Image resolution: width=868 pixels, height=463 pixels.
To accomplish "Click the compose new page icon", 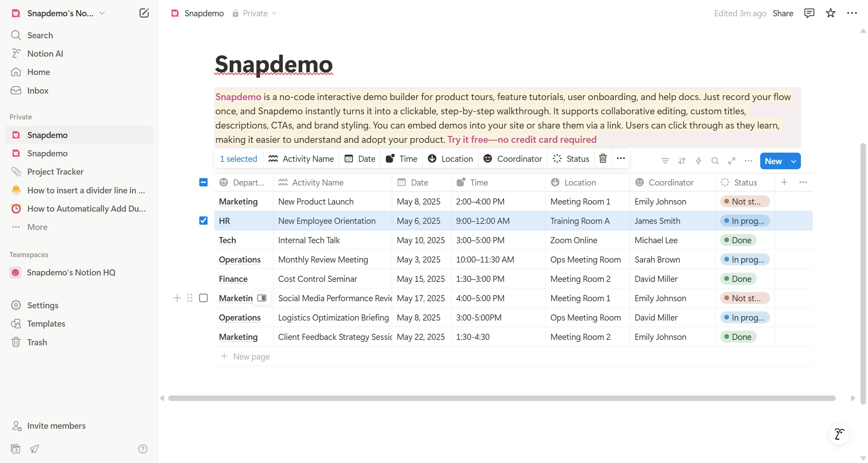I will coord(144,13).
